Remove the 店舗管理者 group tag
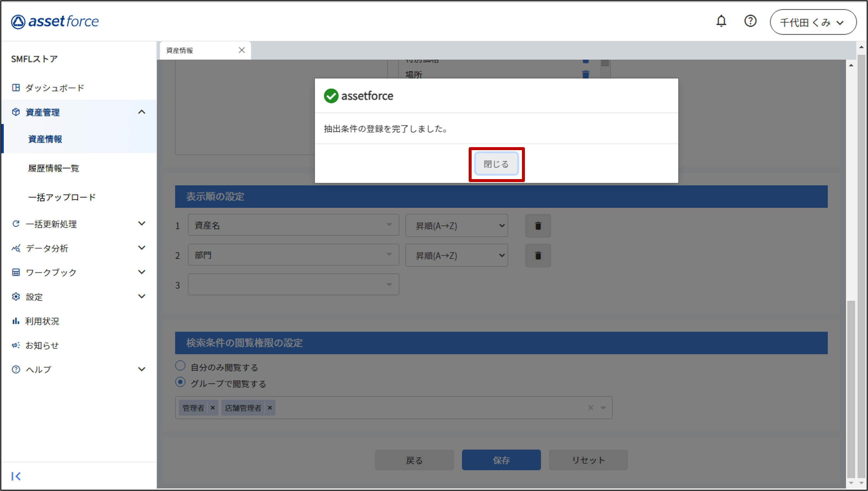The image size is (868, 491). pyautogui.click(x=269, y=408)
